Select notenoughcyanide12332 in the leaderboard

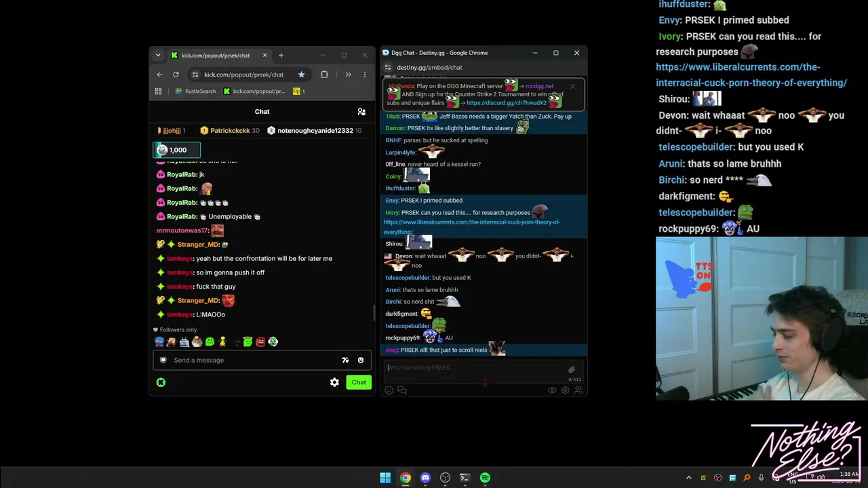(x=315, y=130)
